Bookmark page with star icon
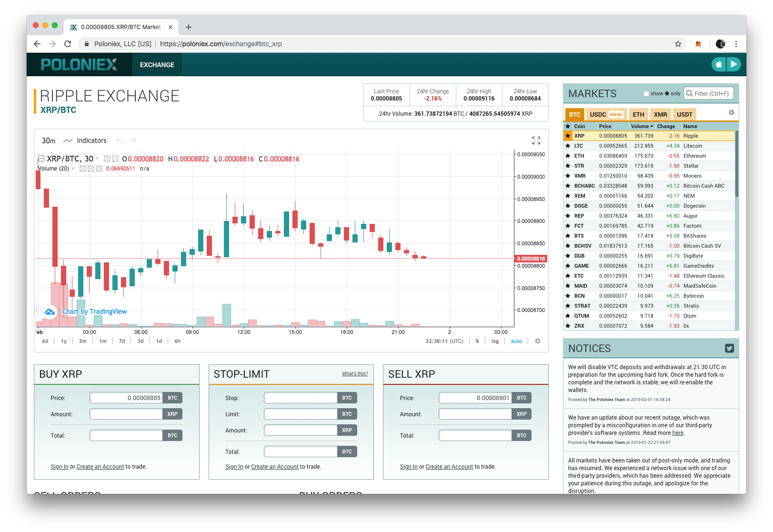The image size is (773, 532). 678,44
